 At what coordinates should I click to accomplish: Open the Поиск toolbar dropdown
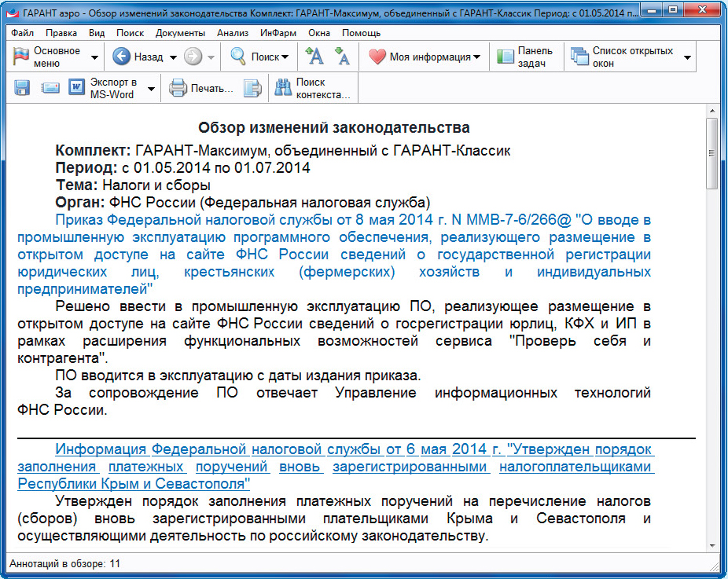coord(285,57)
